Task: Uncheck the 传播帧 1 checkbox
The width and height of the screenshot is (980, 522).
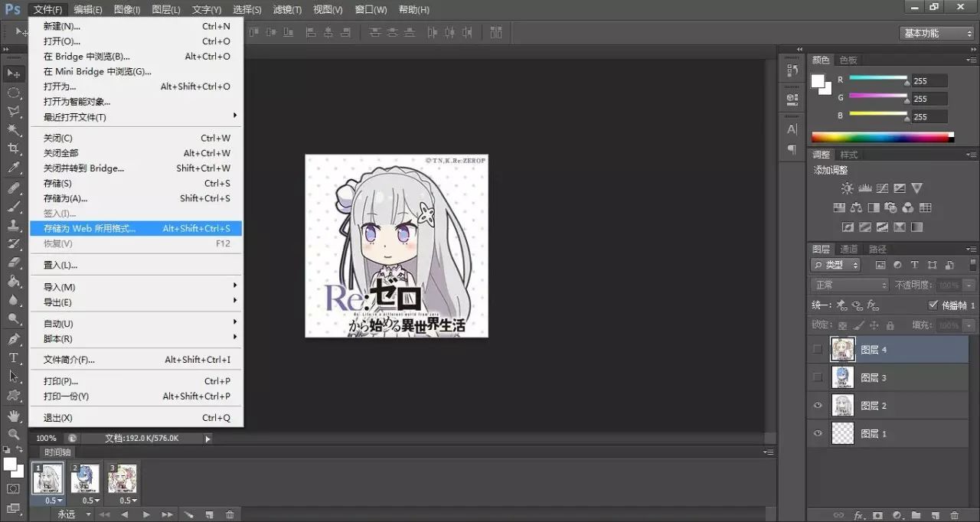Action: (x=933, y=305)
